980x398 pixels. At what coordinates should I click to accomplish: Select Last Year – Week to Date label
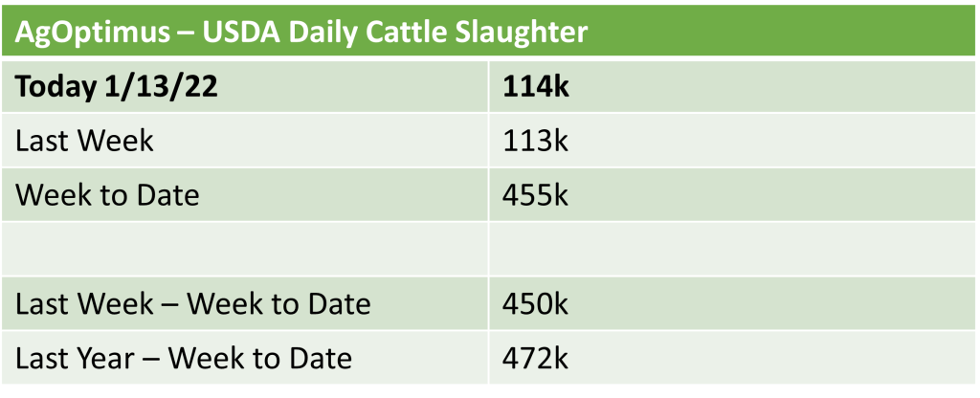pyautogui.click(x=184, y=358)
